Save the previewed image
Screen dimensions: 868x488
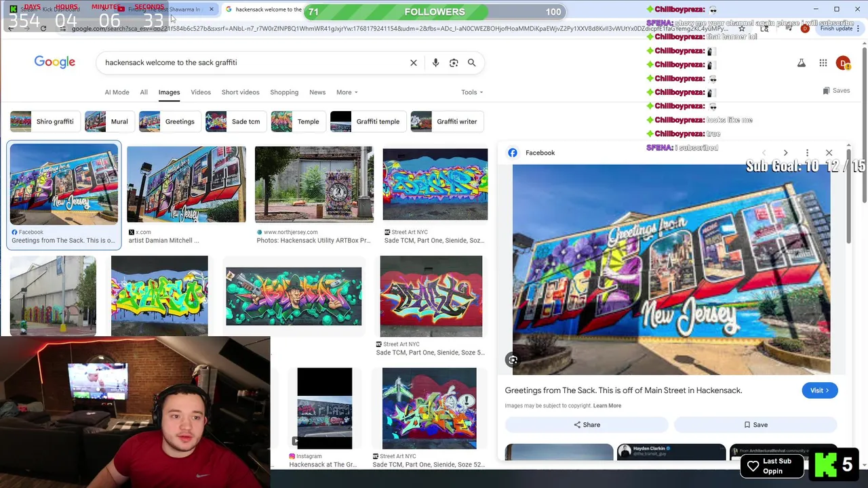pyautogui.click(x=755, y=425)
